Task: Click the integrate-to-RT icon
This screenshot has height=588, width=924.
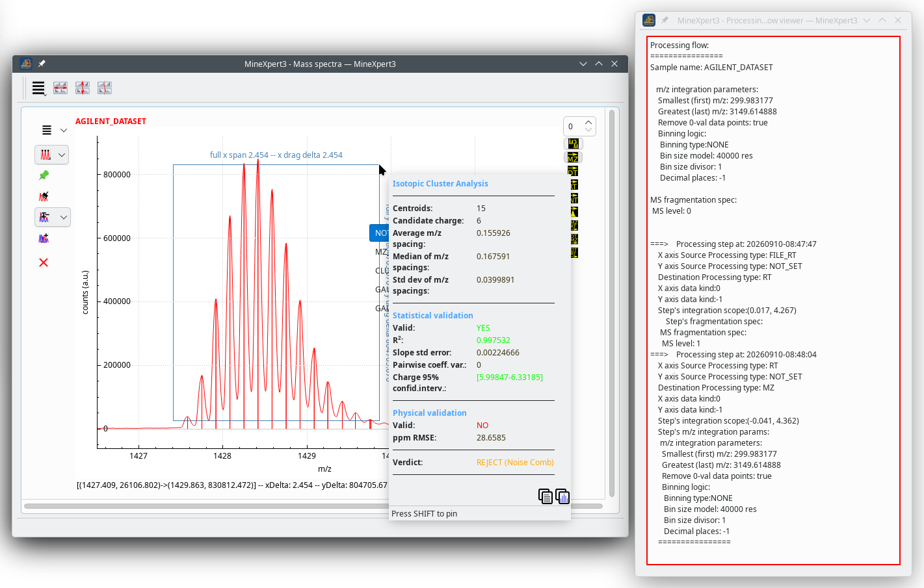Action: [x=574, y=185]
